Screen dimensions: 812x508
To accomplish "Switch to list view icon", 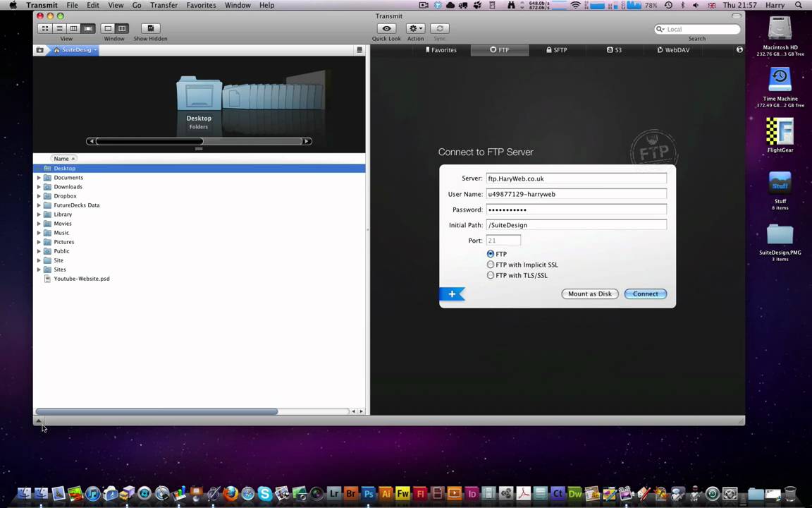I will 59,28.
